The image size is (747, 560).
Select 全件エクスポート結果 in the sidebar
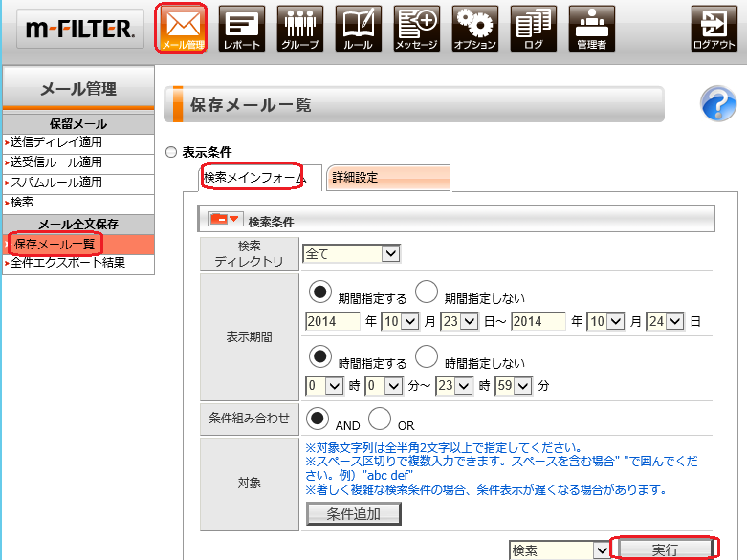[x=68, y=263]
